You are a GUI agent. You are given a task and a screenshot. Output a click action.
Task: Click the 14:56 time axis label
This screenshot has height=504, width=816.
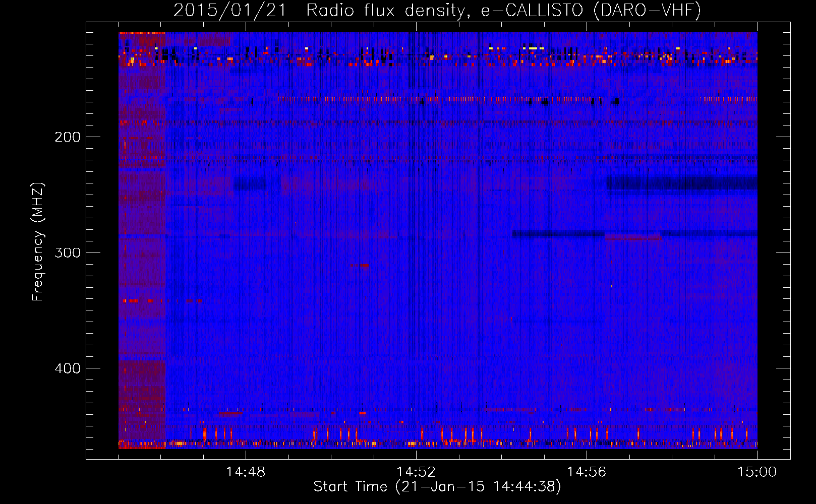(x=587, y=472)
